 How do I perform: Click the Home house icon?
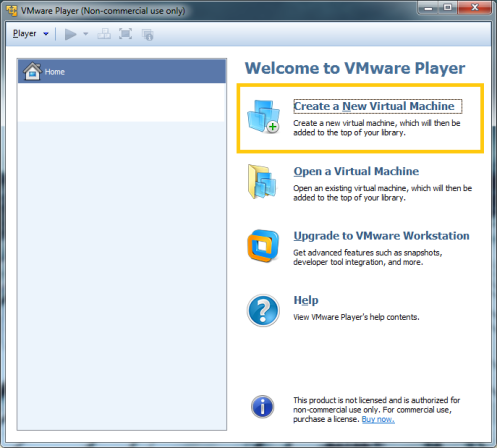point(32,71)
